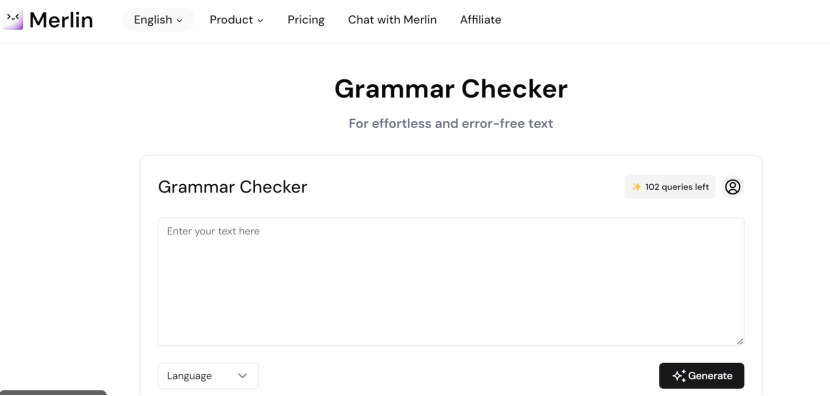Go to the Pricing page
The width and height of the screenshot is (830, 396).
click(x=306, y=20)
